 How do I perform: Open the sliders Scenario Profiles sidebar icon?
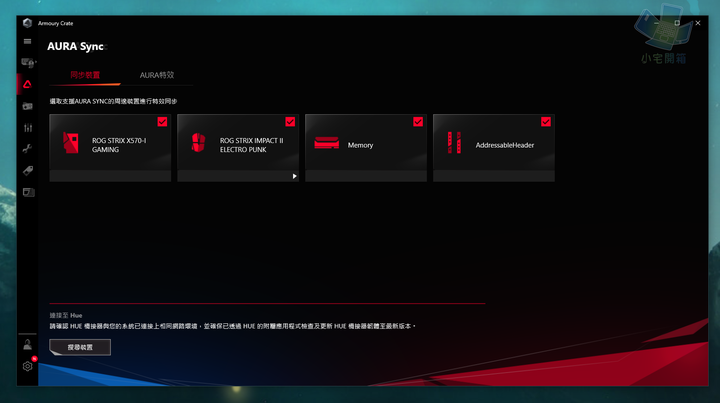click(28, 128)
